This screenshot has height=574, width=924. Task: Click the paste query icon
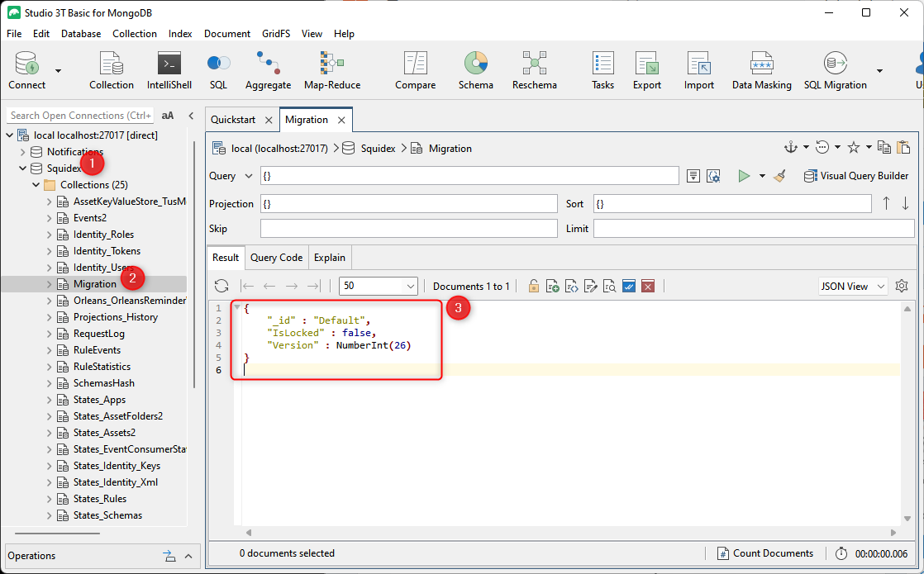click(903, 147)
